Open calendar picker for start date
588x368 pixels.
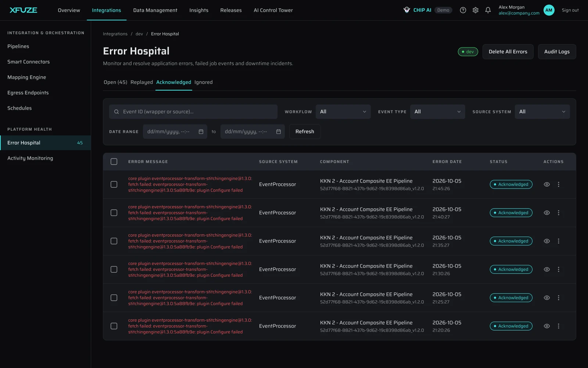(x=201, y=132)
